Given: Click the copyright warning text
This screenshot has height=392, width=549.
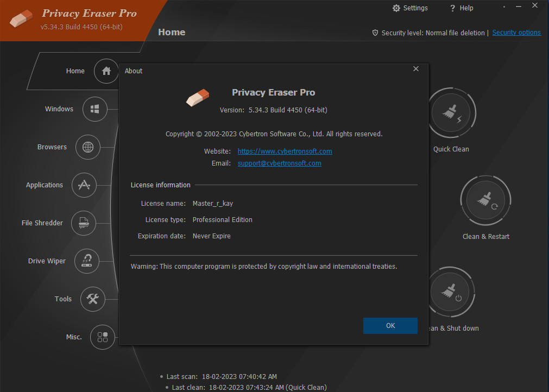Looking at the screenshot, I should [x=264, y=267].
